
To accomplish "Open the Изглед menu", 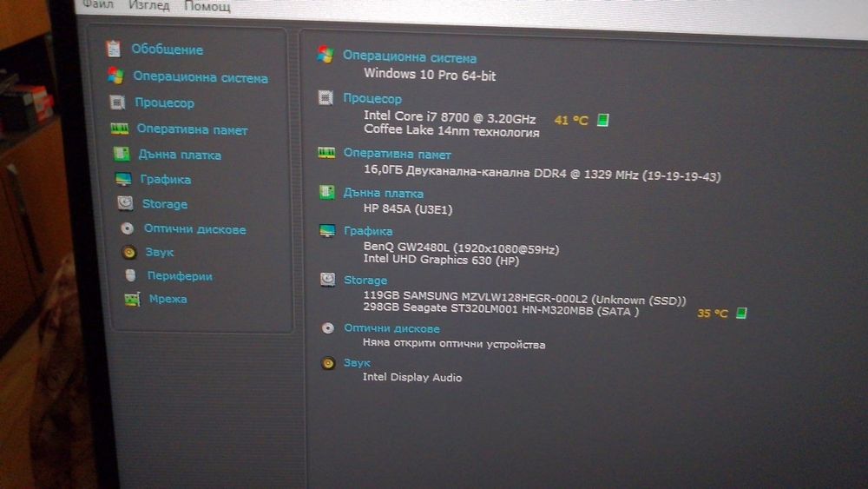I will coord(149,5).
